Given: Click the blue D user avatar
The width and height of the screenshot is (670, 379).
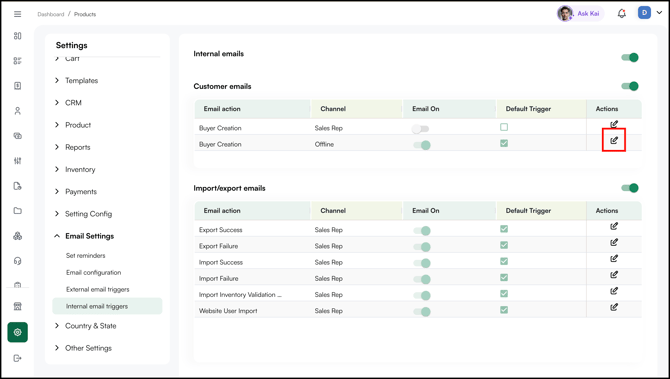Looking at the screenshot, I should point(644,13).
